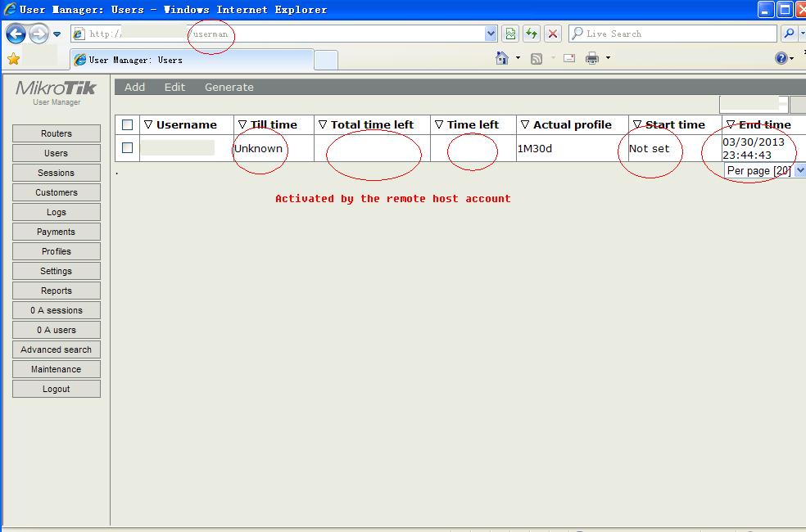The height and width of the screenshot is (532, 806).
Task: Open the Settings section
Action: (x=57, y=271)
